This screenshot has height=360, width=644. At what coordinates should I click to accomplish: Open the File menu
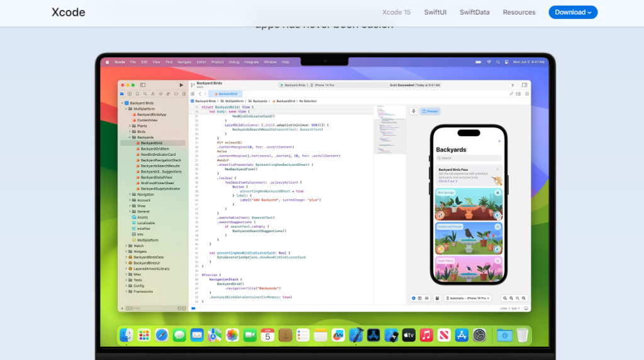[133, 62]
